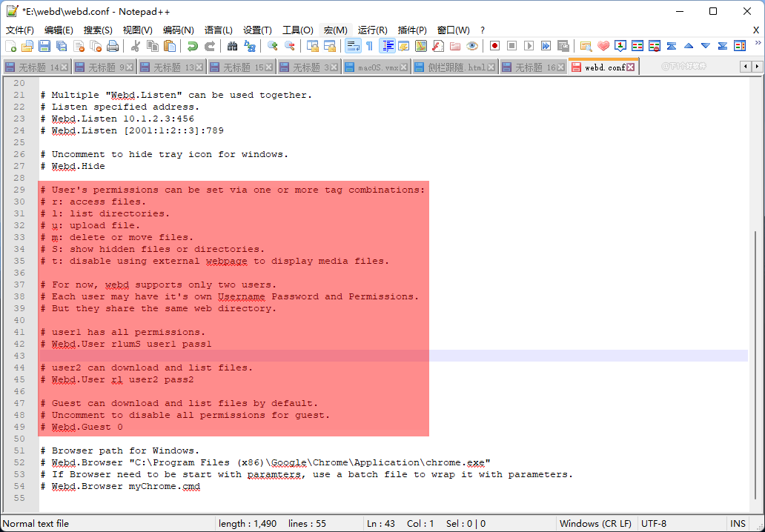Start macro recording with red dot
The height and width of the screenshot is (532, 765).
[x=494, y=47]
